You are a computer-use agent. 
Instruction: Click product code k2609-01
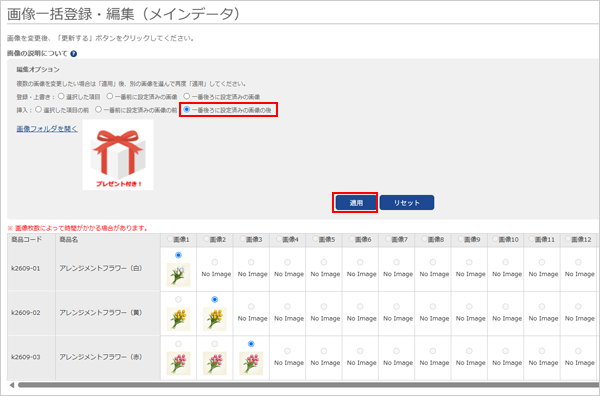26,268
